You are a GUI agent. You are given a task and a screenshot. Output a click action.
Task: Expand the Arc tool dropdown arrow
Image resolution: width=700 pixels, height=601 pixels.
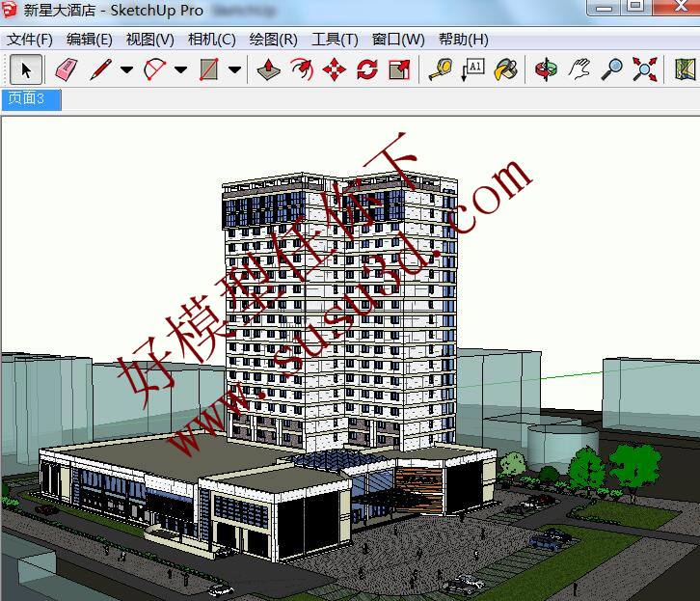181,69
